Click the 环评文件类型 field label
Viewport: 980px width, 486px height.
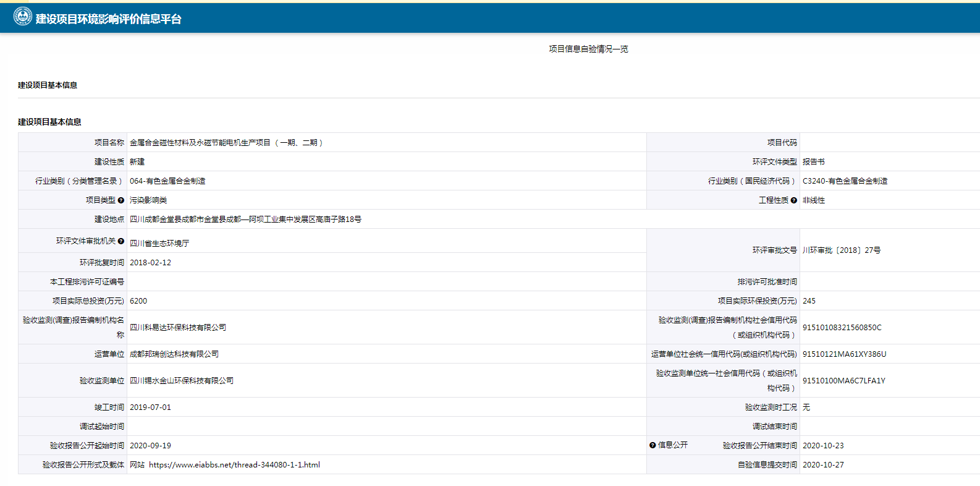tap(775, 162)
